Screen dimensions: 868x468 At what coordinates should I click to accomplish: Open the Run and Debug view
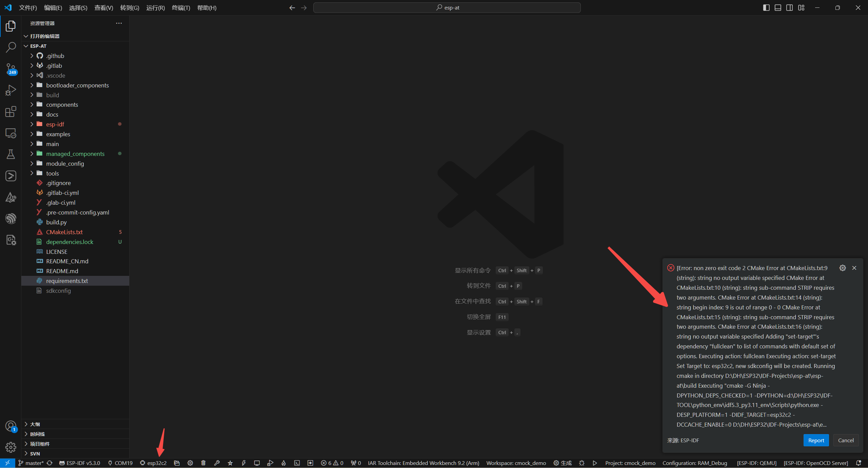[11, 90]
